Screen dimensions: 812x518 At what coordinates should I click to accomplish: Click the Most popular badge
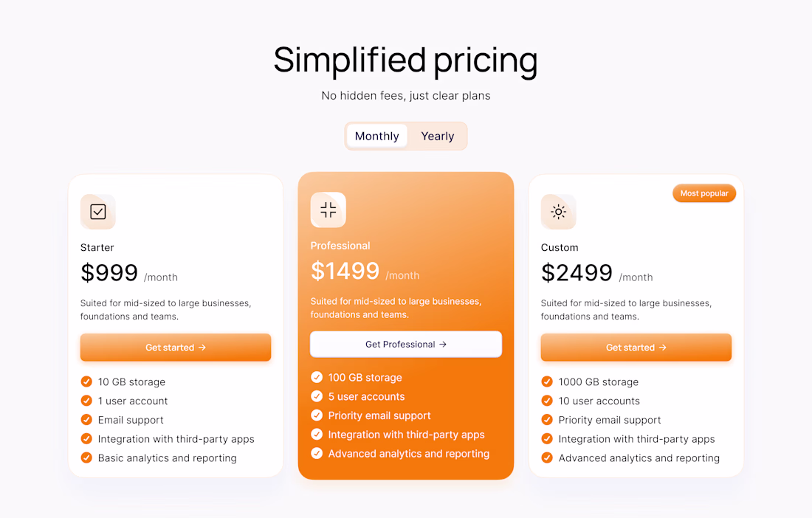(x=704, y=193)
